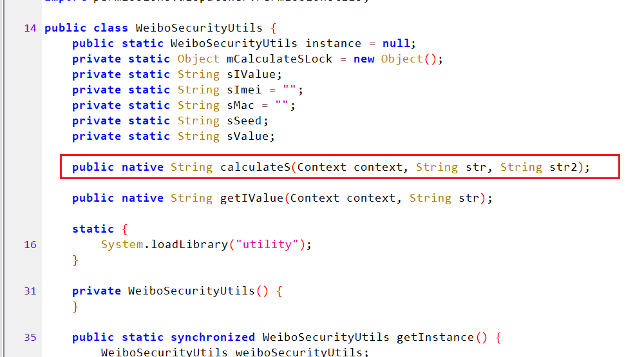Screen dimensions: 644x357
Task: Click the str2 parameter of calculateS
Action: (563, 167)
